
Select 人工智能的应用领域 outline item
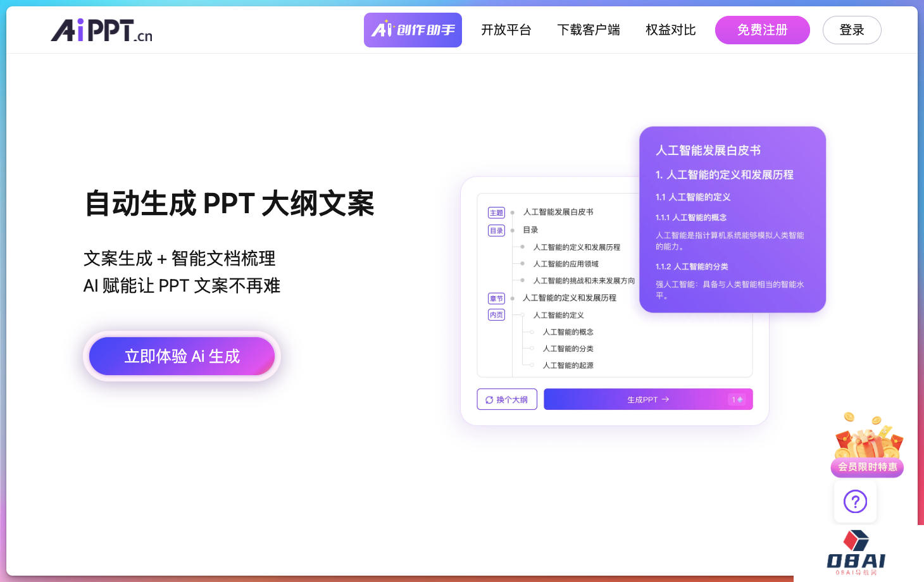point(566,264)
